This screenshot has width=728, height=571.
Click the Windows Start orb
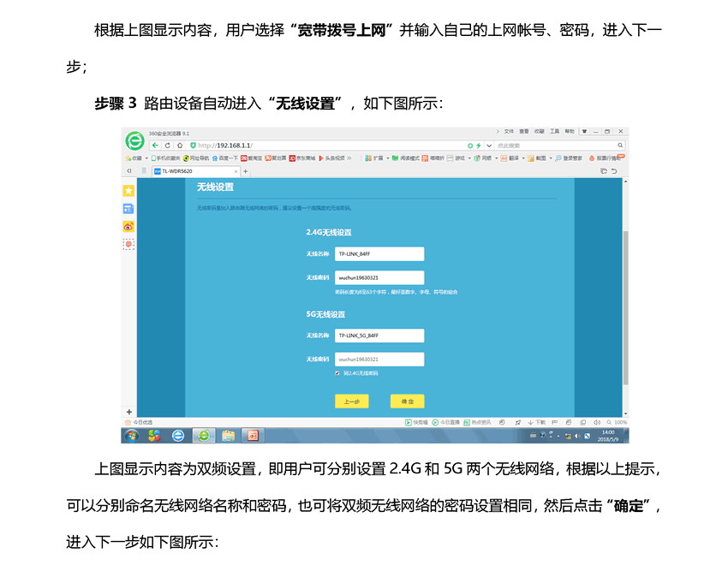[x=132, y=436]
